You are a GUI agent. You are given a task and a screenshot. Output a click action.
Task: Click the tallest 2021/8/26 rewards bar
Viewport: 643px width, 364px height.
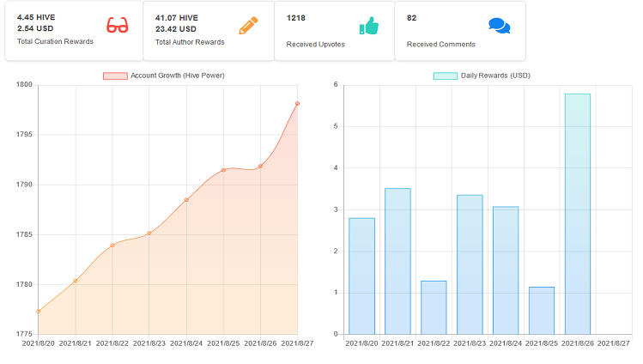click(578, 214)
